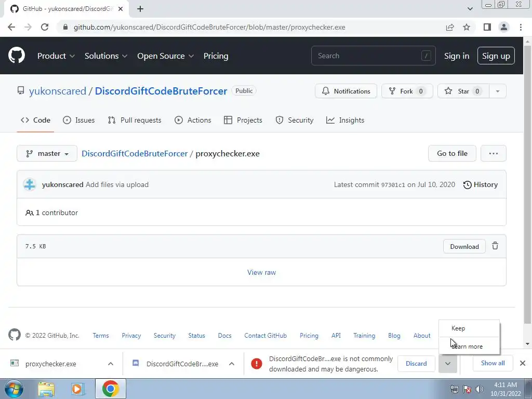532x399 pixels.
Task: Open the Star list dropdown arrow
Action: point(497,91)
